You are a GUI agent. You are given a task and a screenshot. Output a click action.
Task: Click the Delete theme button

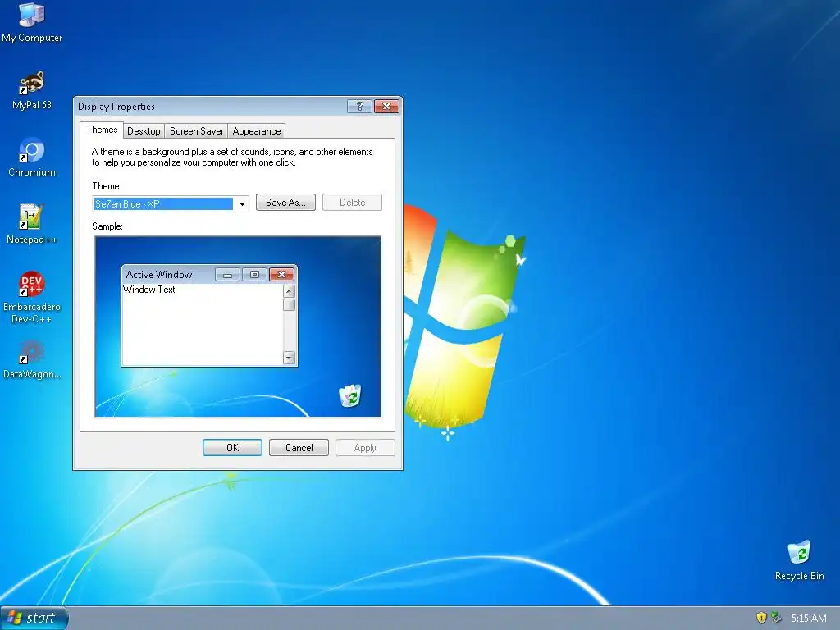click(352, 203)
